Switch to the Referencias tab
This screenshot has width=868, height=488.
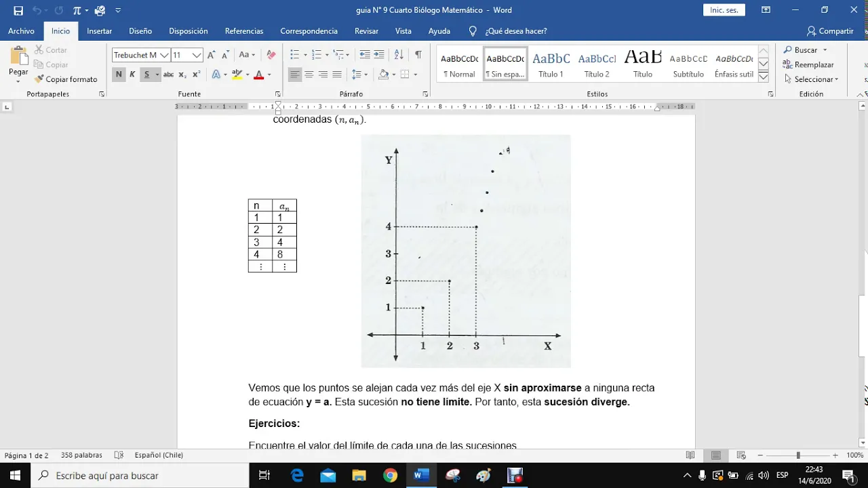click(244, 31)
